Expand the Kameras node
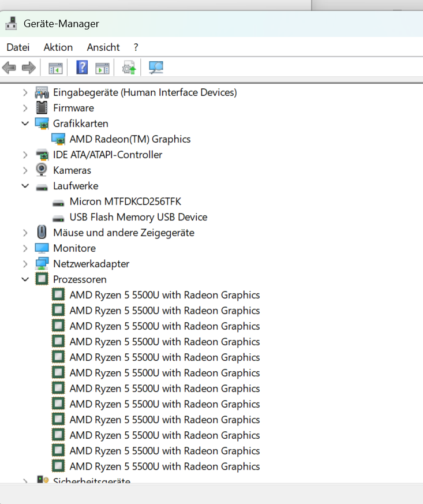The width and height of the screenshot is (423, 504). point(25,170)
